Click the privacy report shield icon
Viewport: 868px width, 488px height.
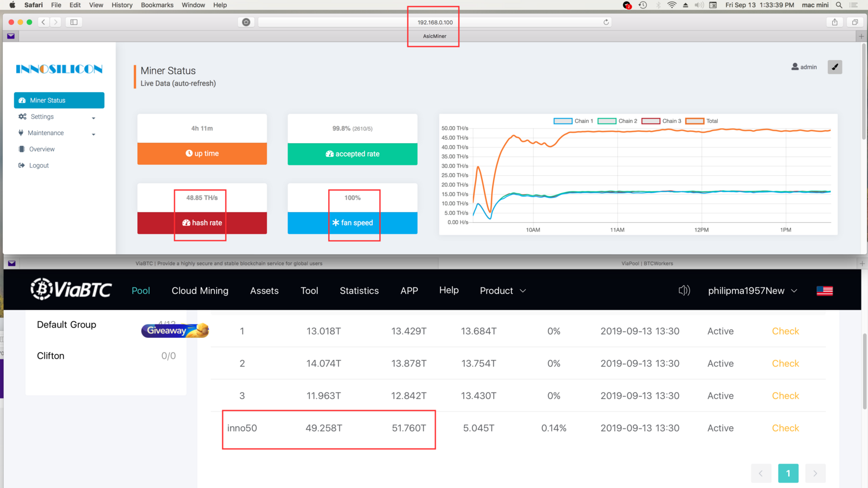[246, 22]
